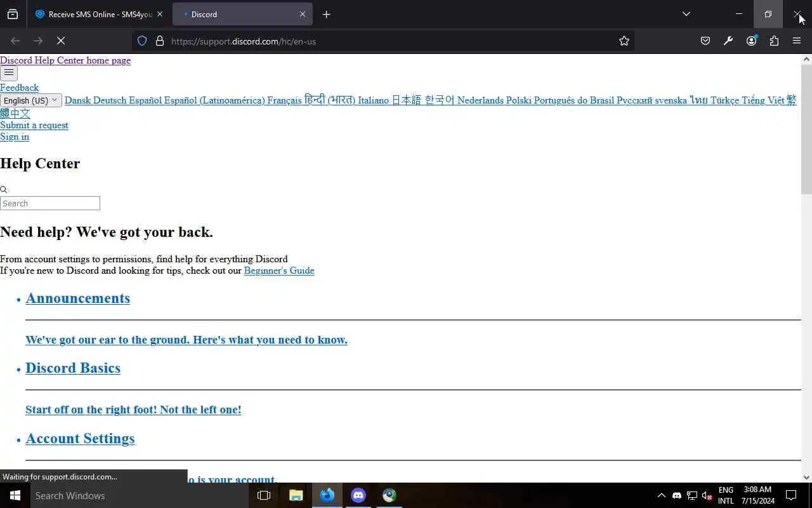812x508 pixels.
Task: Click the Help Center Search field
Action: (x=50, y=203)
